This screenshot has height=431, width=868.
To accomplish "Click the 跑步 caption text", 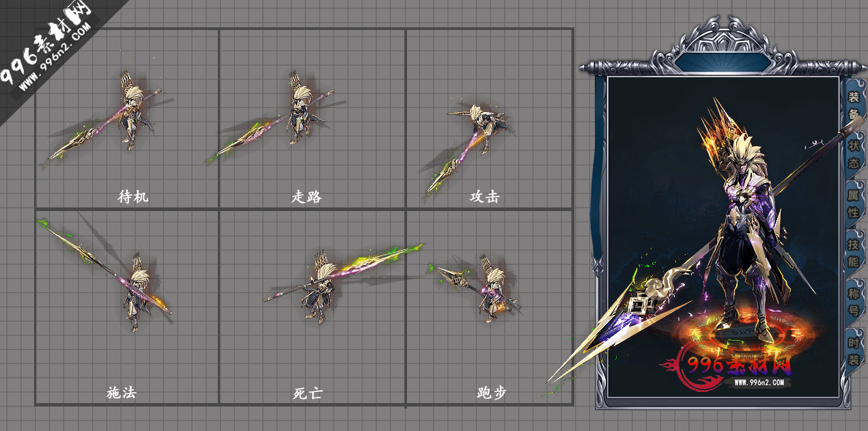I will pyautogui.click(x=492, y=393).
